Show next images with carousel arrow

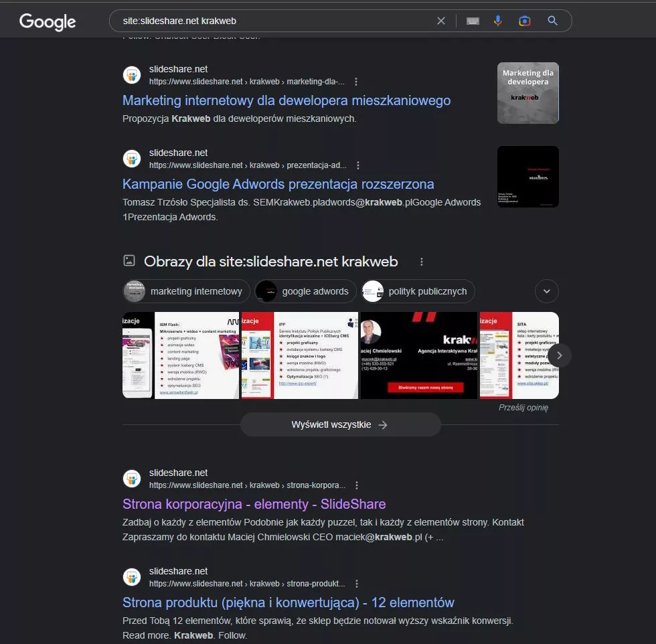[x=560, y=355]
